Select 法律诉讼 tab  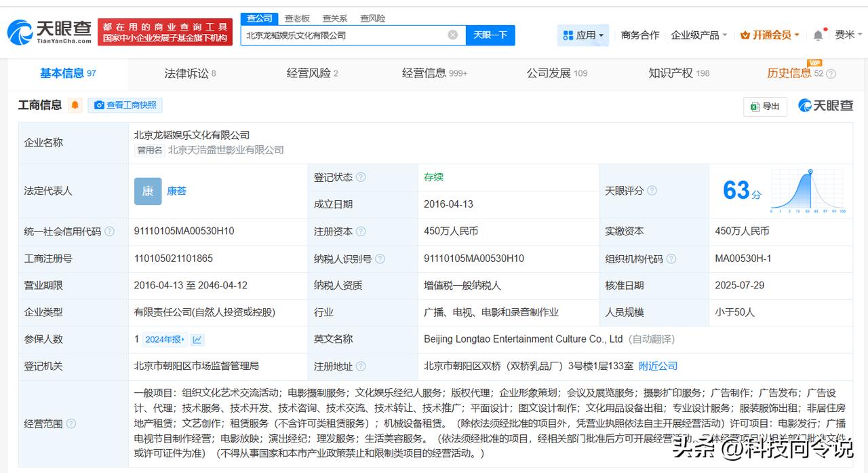coord(190,73)
